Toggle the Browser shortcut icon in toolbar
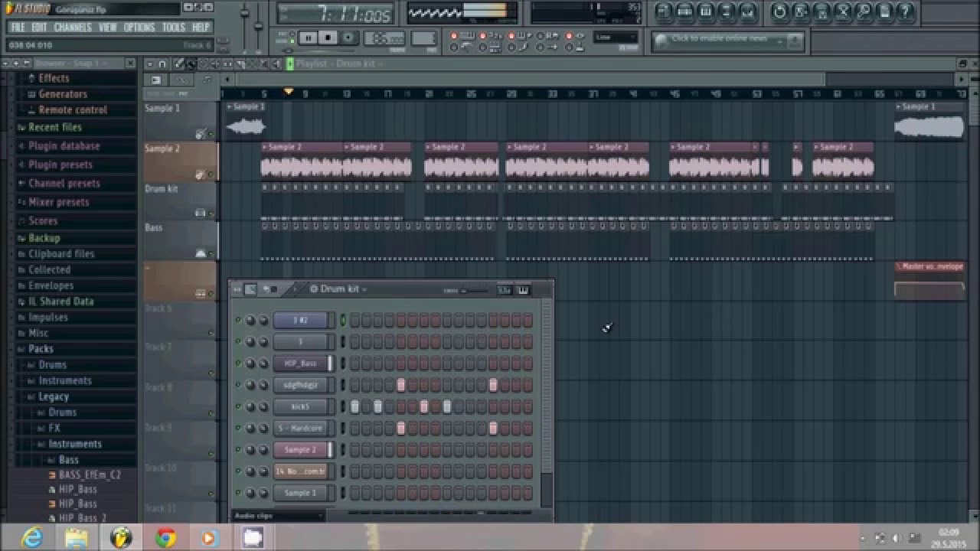Screen dimensions: 980x551 (x=727, y=11)
